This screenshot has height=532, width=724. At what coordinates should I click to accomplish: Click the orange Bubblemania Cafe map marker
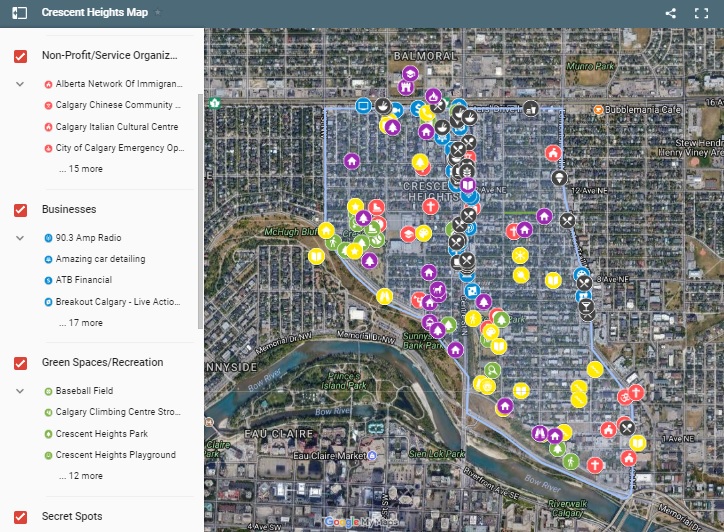[598, 110]
